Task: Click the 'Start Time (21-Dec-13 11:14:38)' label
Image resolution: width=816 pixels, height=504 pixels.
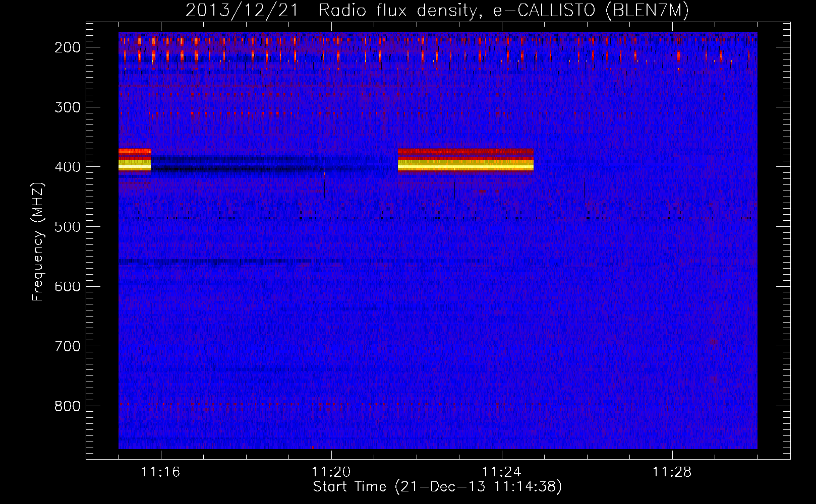Action: point(437,487)
